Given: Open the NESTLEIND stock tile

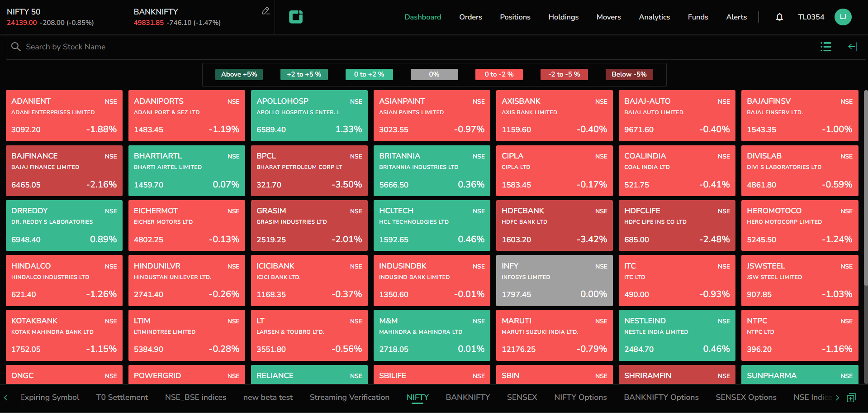Looking at the screenshot, I should 677,335.
